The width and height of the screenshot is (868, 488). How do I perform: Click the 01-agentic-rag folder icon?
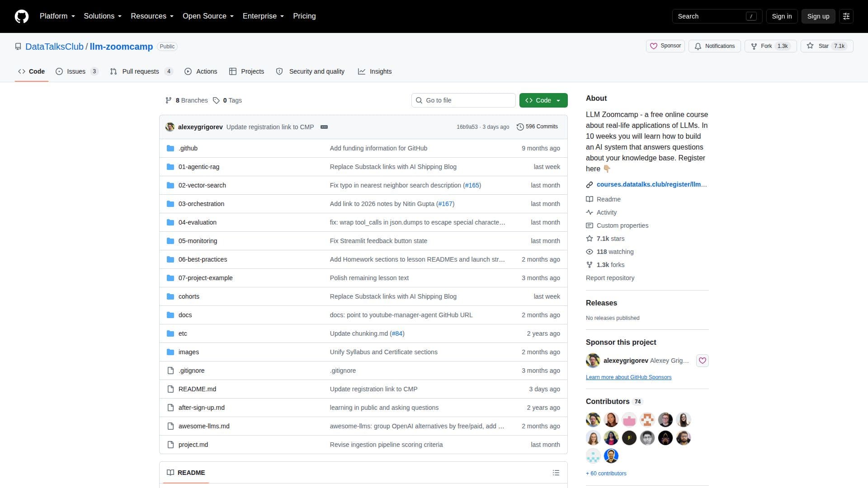[170, 167]
